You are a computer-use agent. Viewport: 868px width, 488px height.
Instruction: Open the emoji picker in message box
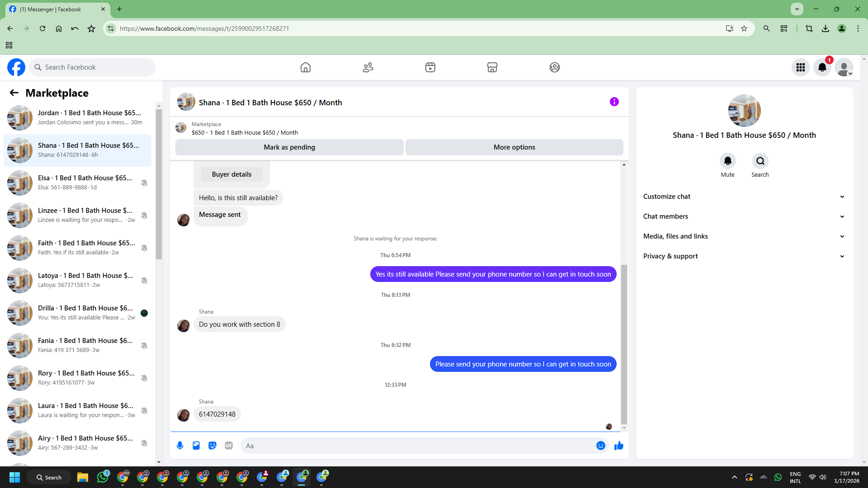pos(600,446)
